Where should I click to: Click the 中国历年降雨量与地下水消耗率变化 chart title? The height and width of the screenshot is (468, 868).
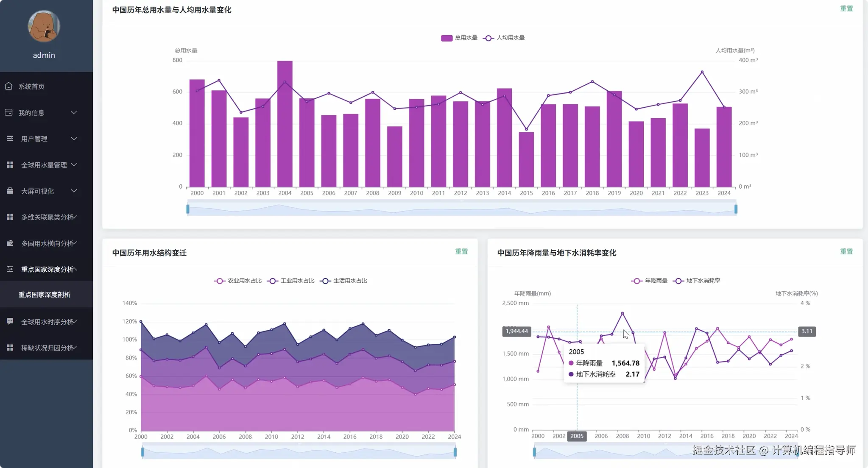click(556, 253)
